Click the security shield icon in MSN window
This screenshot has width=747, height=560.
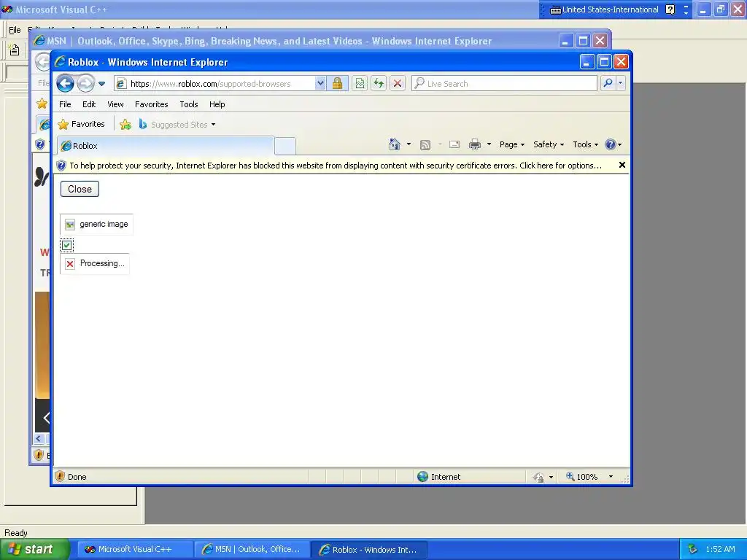pyautogui.click(x=40, y=144)
